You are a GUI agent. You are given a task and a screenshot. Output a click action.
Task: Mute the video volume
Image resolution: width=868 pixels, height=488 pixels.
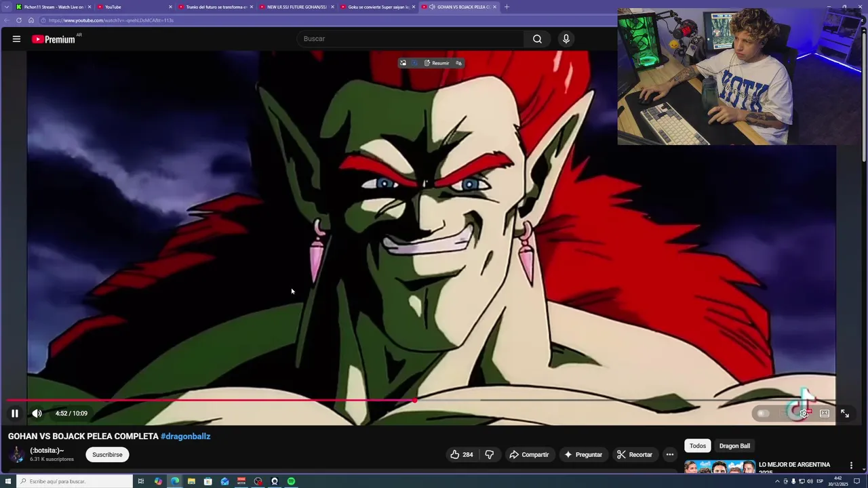click(37, 413)
